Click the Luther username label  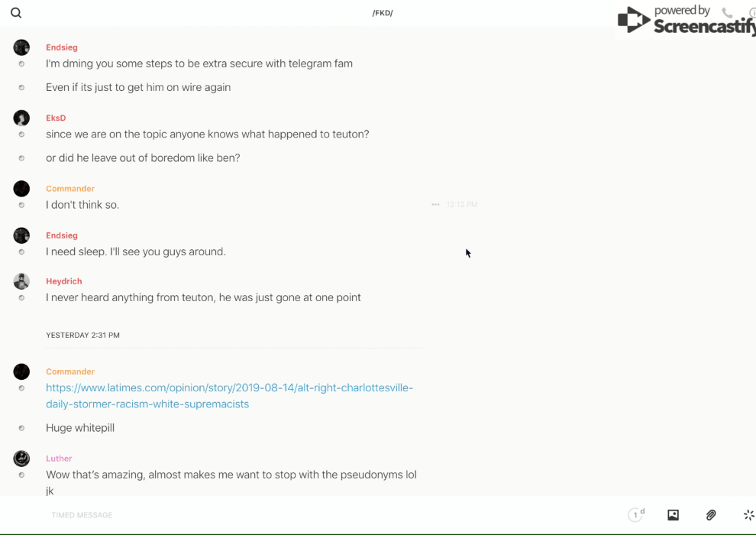pos(59,459)
